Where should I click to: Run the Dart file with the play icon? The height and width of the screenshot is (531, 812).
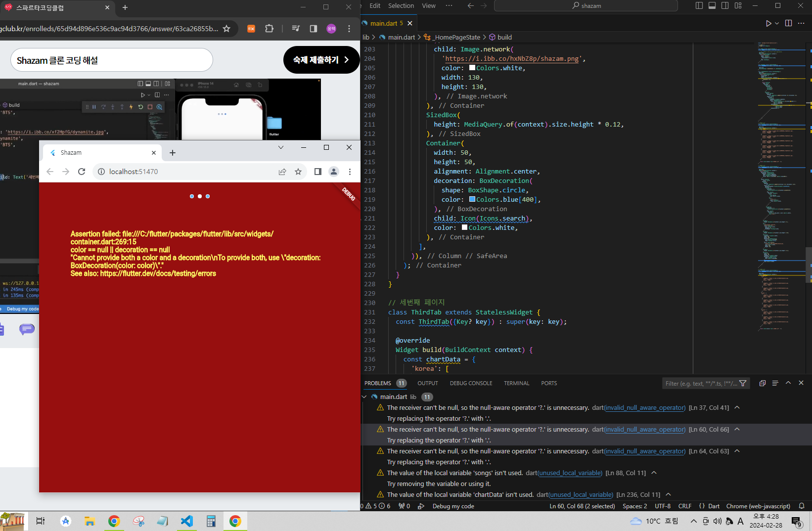tap(768, 23)
